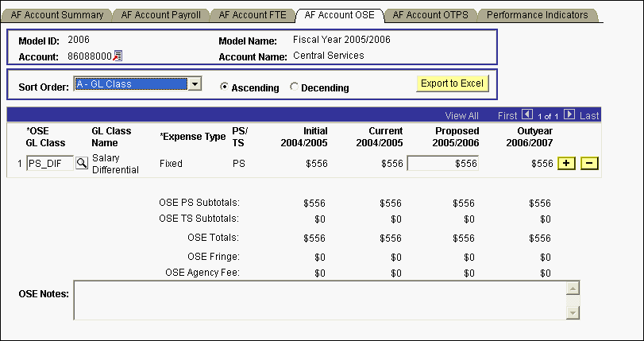Open the Sort Order dropdown

195,83
